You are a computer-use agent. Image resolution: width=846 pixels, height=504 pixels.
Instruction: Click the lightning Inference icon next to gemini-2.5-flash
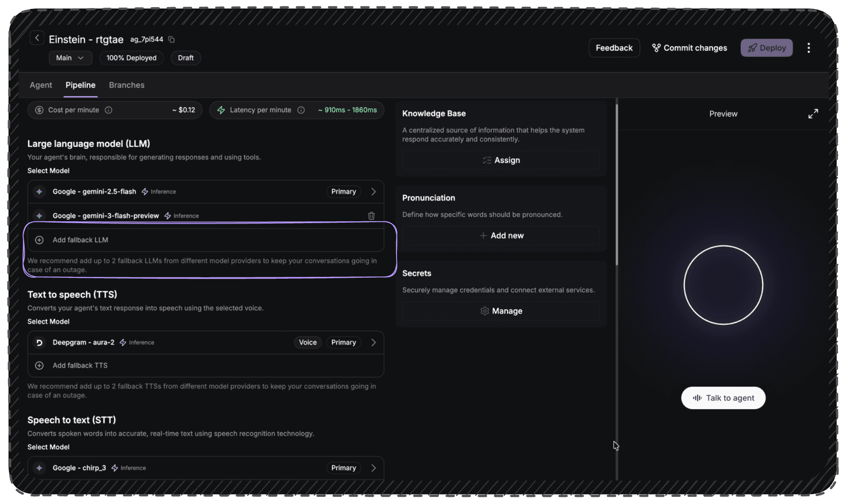coord(145,192)
